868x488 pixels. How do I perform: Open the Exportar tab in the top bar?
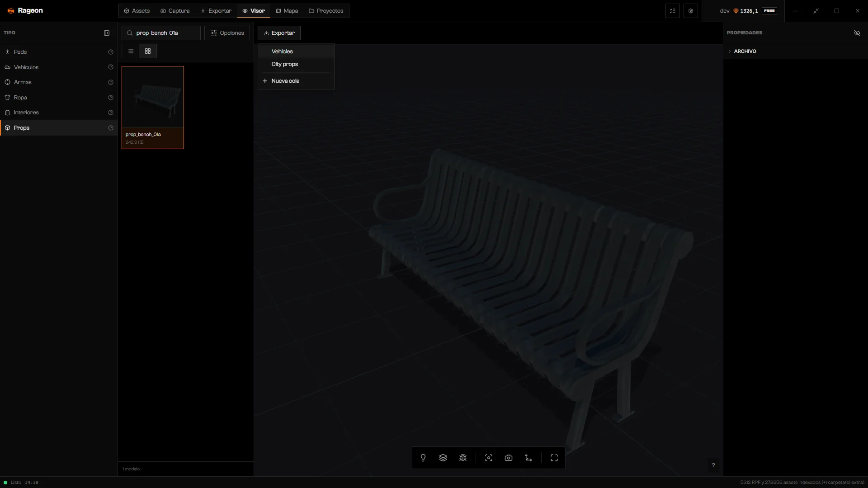[x=216, y=11]
